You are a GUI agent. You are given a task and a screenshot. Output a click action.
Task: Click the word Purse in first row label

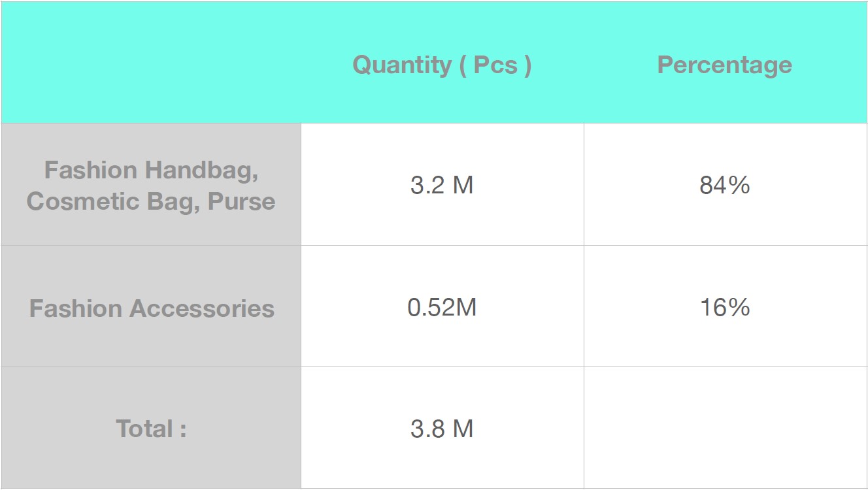[x=242, y=201]
